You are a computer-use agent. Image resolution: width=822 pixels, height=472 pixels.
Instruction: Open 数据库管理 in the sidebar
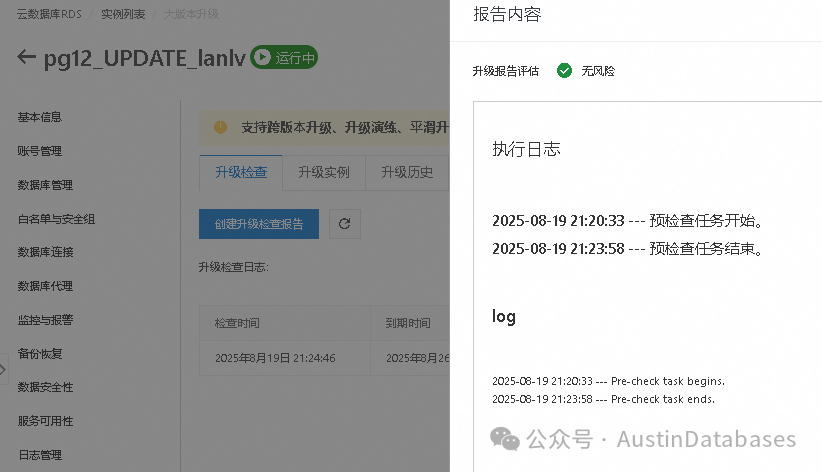45,185
